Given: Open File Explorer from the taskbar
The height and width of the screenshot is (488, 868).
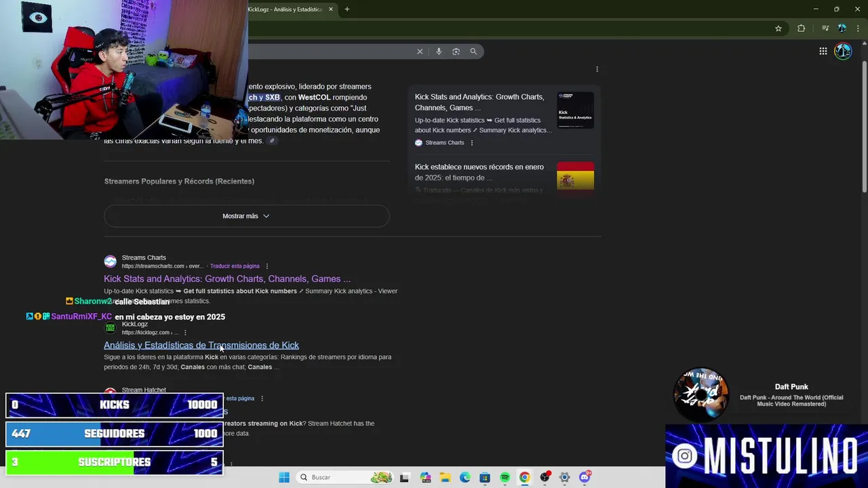Looking at the screenshot, I should tap(445, 477).
